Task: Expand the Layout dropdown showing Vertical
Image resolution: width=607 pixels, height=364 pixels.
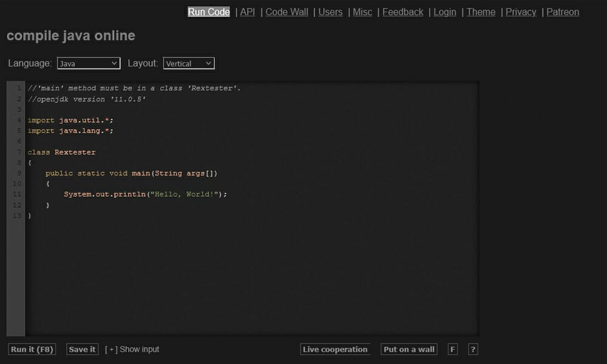Action: 189,64
